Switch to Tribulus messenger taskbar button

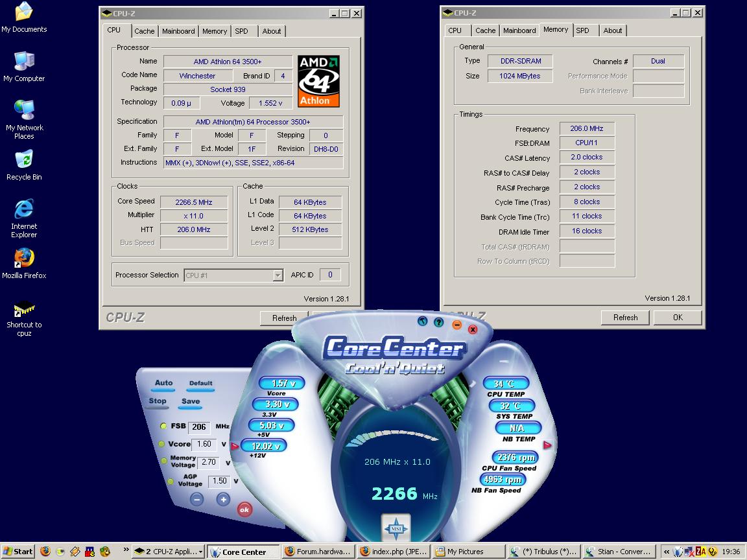click(x=544, y=552)
